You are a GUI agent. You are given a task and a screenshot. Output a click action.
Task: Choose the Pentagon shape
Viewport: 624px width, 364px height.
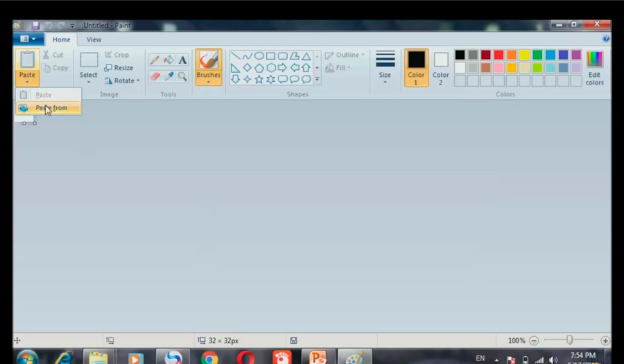pyautogui.click(x=259, y=68)
